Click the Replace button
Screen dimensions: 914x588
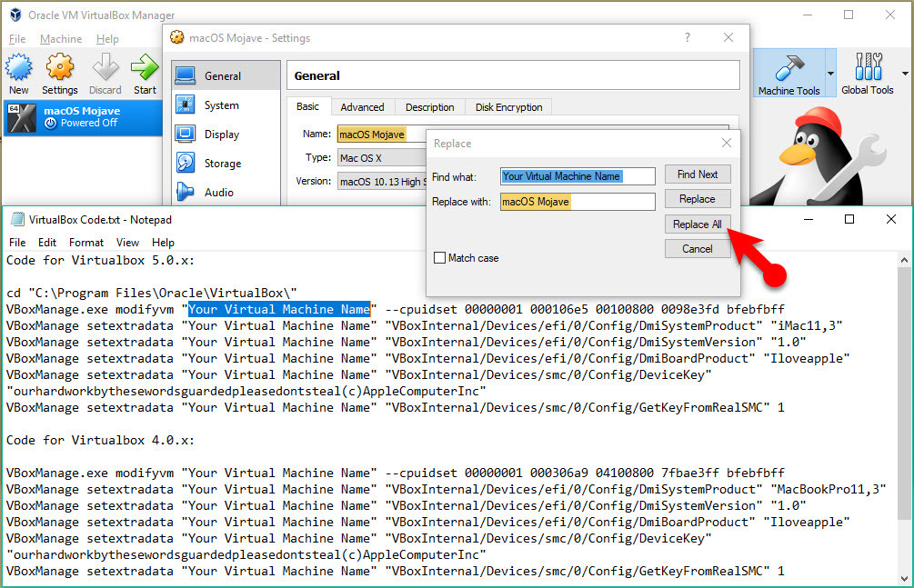(x=698, y=199)
